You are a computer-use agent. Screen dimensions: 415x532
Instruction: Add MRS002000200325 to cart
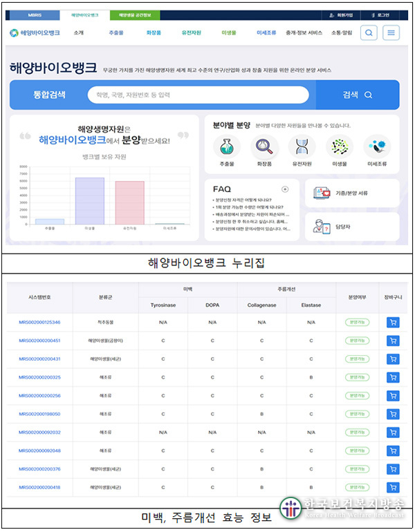tap(393, 377)
